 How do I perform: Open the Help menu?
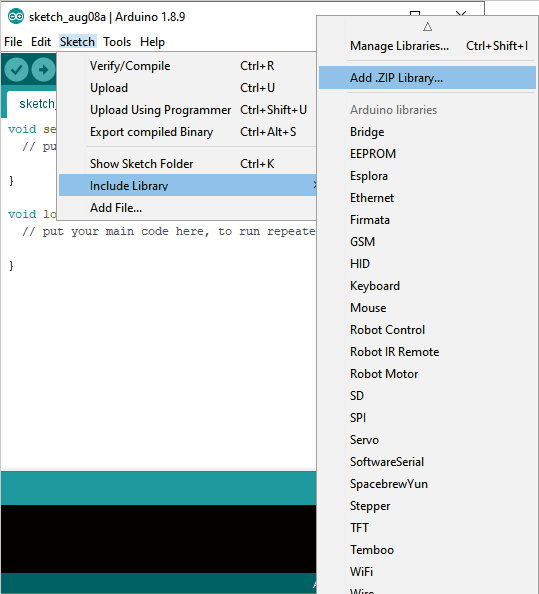(152, 42)
